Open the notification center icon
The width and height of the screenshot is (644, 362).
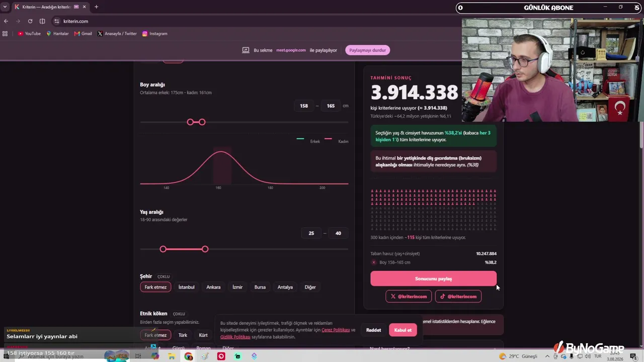(x=633, y=356)
